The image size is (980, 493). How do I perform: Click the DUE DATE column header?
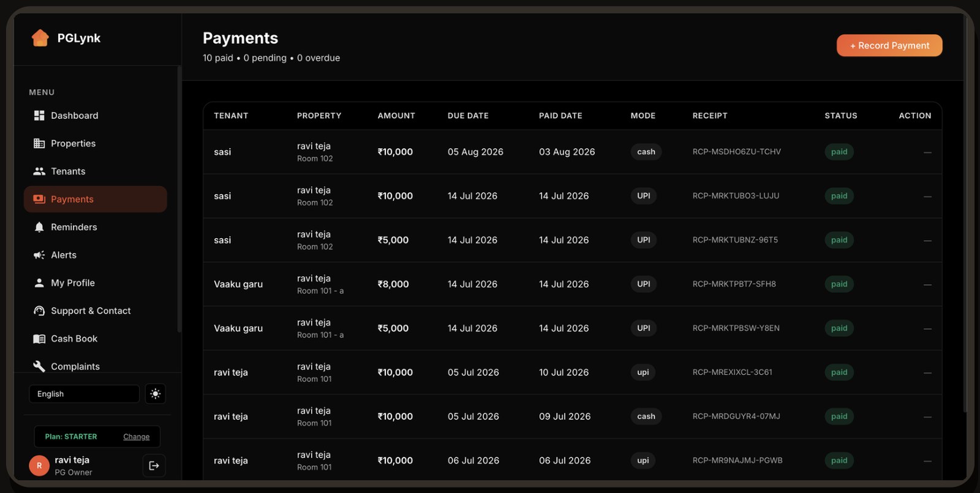click(x=468, y=116)
